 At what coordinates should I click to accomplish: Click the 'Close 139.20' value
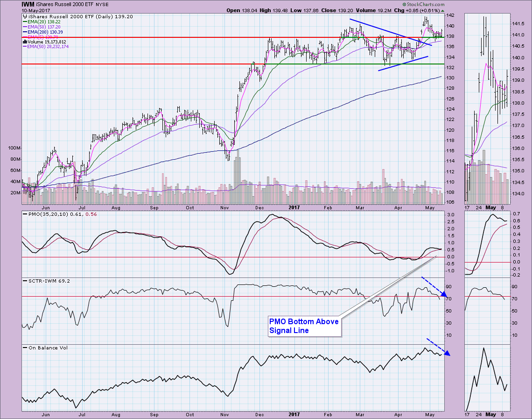pos(337,11)
